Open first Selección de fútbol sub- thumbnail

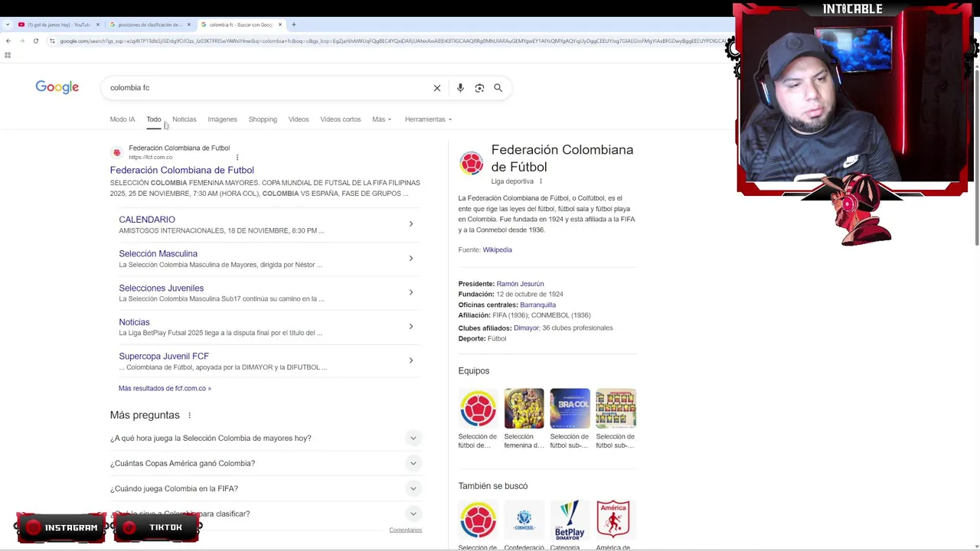pyautogui.click(x=570, y=409)
